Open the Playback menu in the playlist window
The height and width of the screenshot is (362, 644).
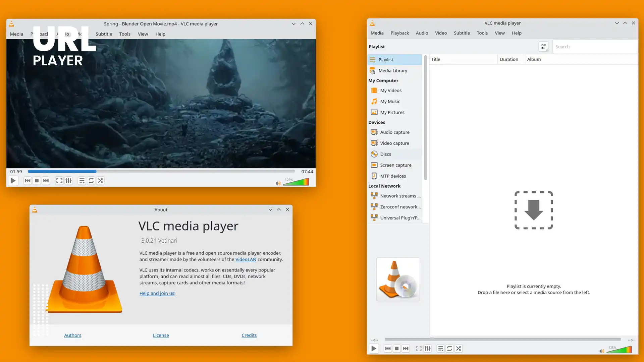click(399, 33)
